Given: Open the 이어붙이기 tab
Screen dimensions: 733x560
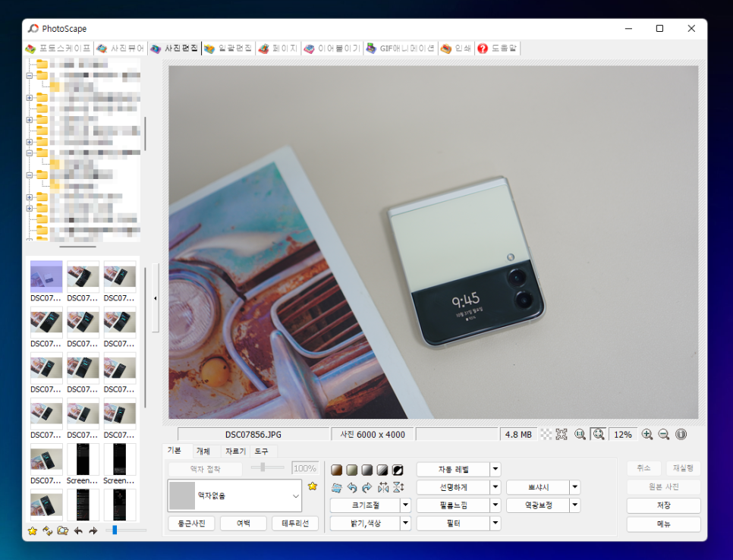Looking at the screenshot, I should (332, 48).
